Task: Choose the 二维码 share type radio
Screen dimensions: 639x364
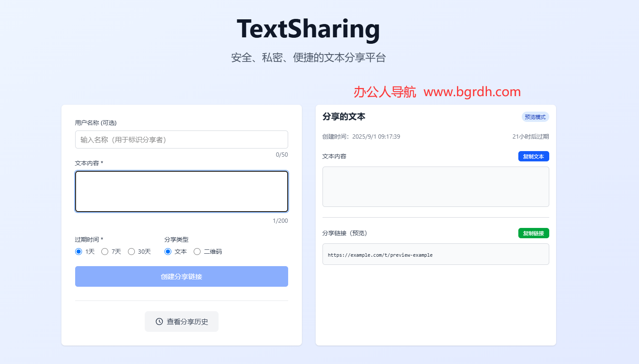Action: click(x=197, y=252)
